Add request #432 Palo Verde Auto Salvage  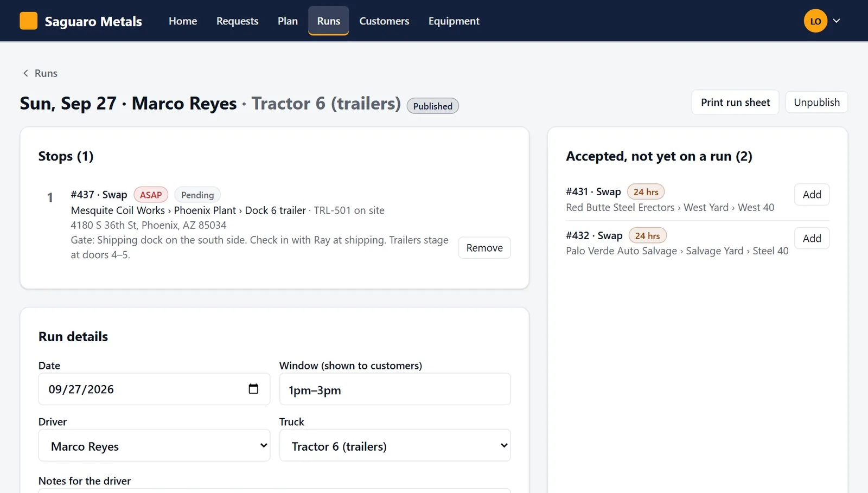coord(812,239)
